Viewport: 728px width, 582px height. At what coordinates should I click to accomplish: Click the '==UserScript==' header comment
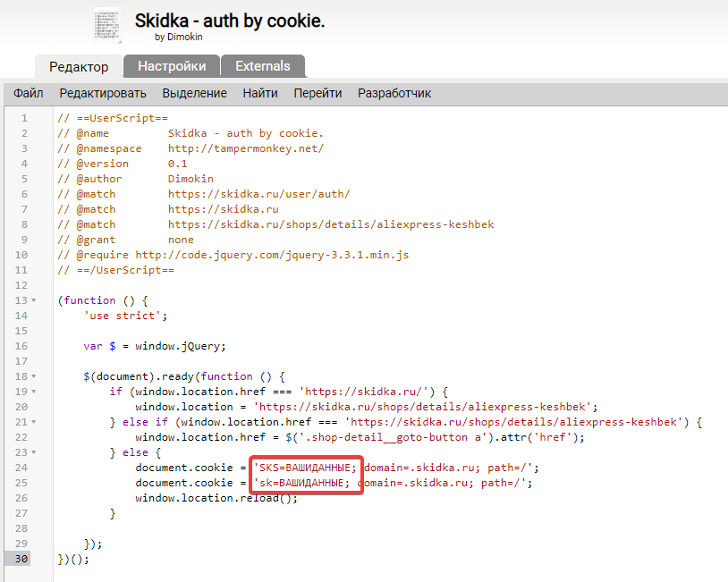123,118
